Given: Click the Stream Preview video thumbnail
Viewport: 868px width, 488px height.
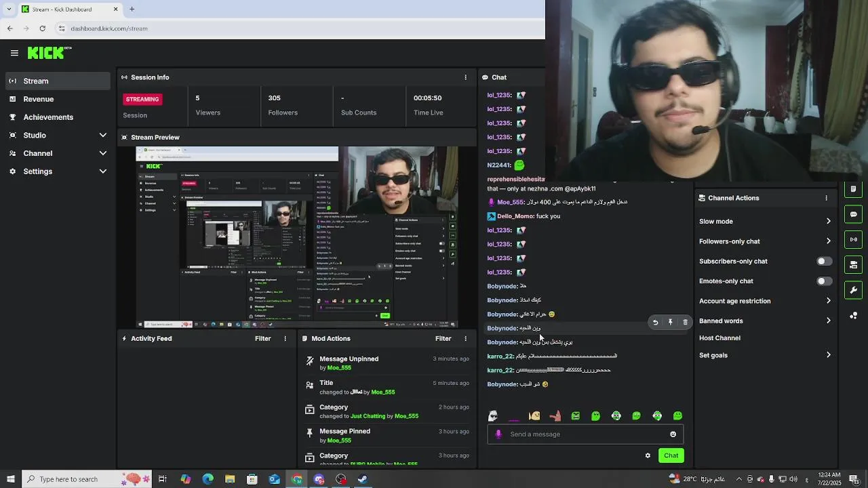Looking at the screenshot, I should click(x=297, y=237).
